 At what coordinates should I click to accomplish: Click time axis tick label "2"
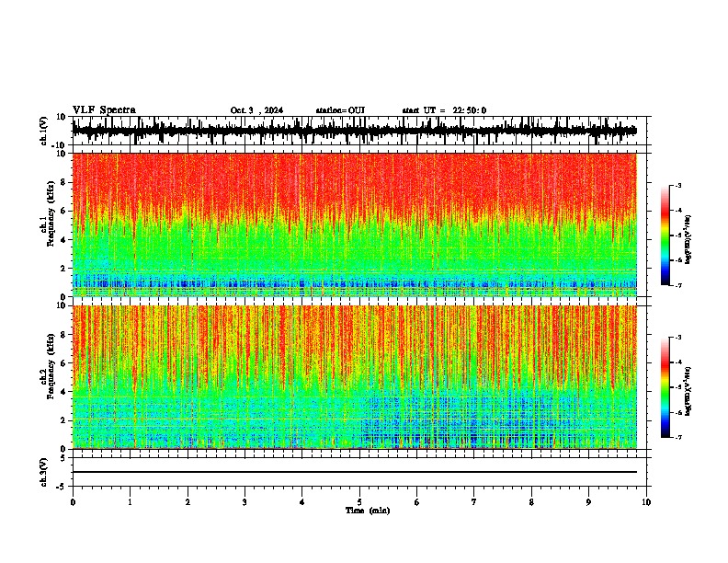pos(188,502)
